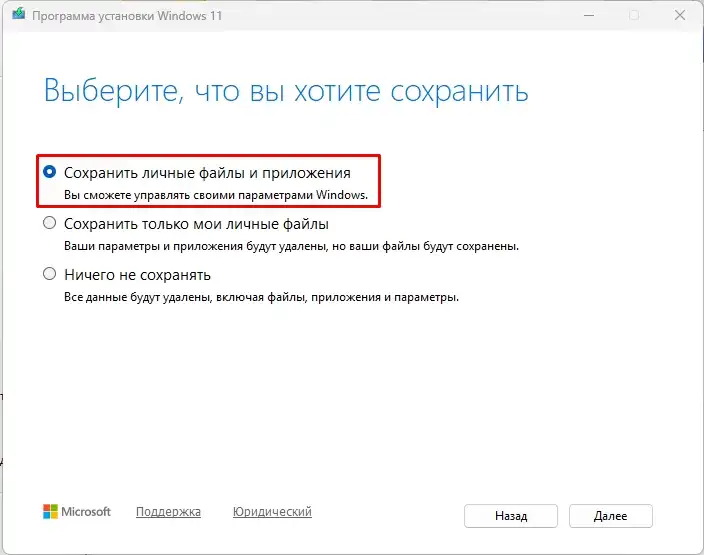
Task: Open the 'Поддержка' link
Action: click(168, 511)
